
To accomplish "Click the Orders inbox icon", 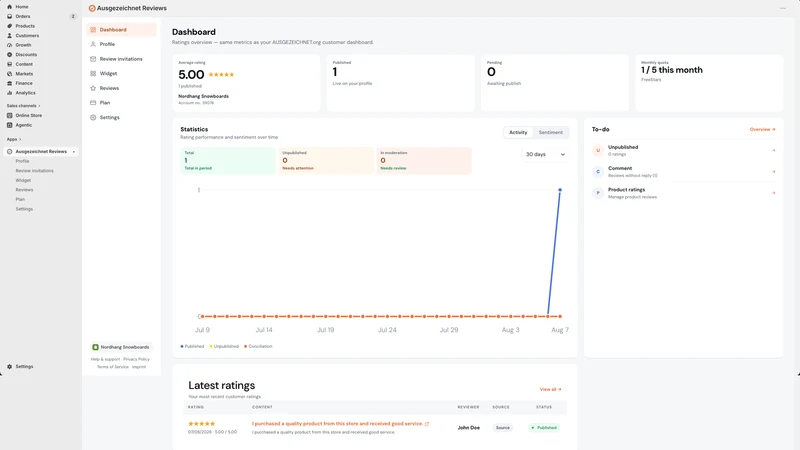I will coord(9,16).
